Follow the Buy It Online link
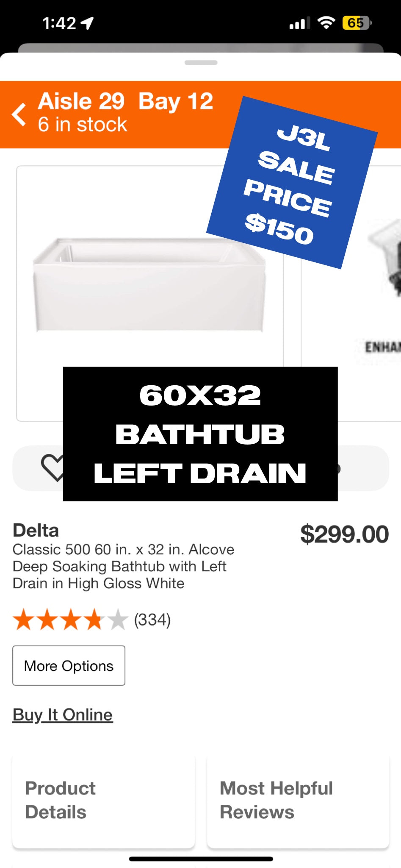Viewport: 401px width, 868px height. tap(63, 715)
